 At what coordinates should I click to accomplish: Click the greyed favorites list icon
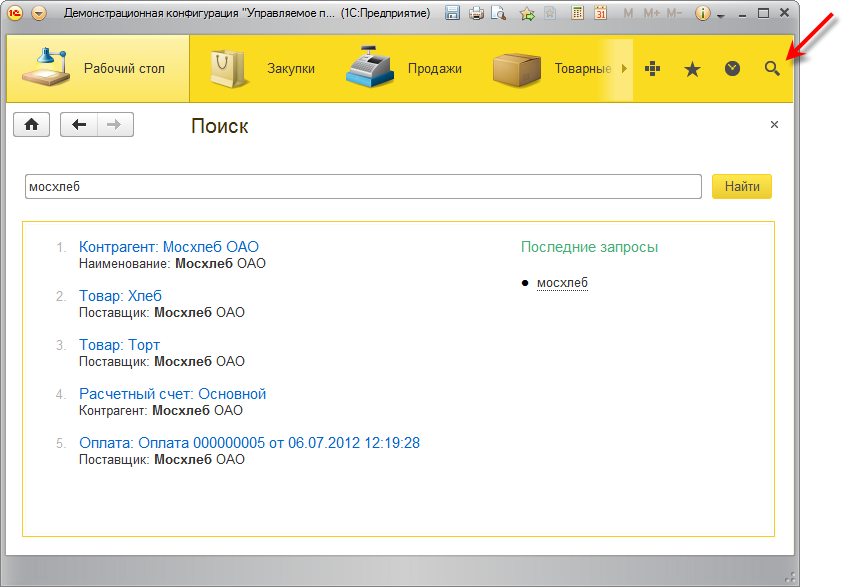550,13
